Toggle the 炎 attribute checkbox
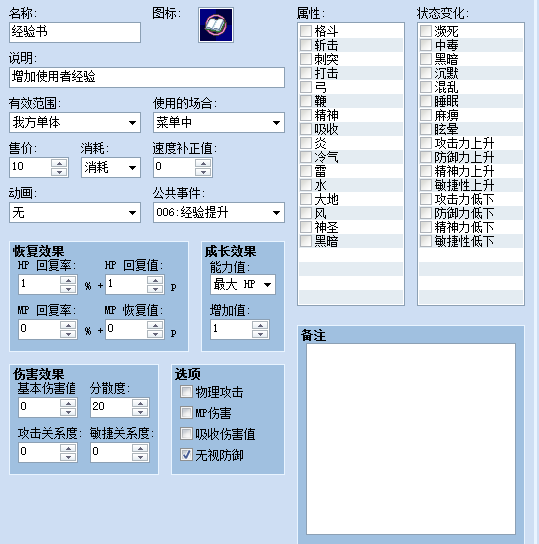 [x=306, y=143]
